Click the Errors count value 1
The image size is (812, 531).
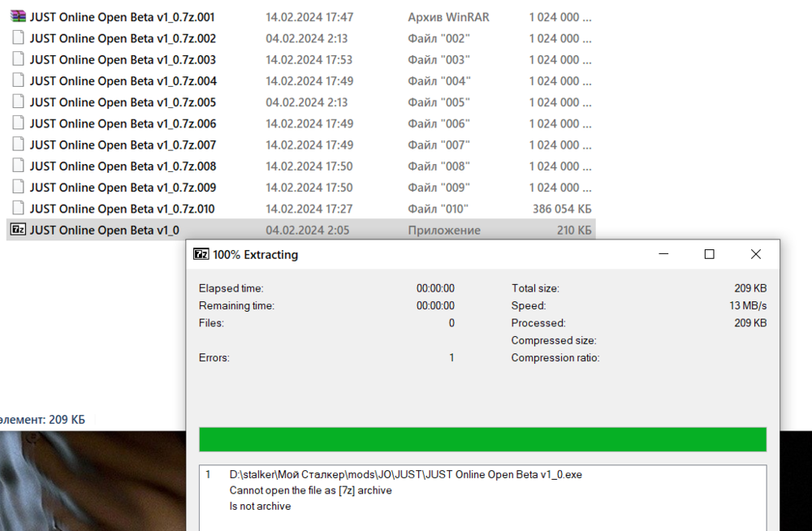[x=451, y=357]
